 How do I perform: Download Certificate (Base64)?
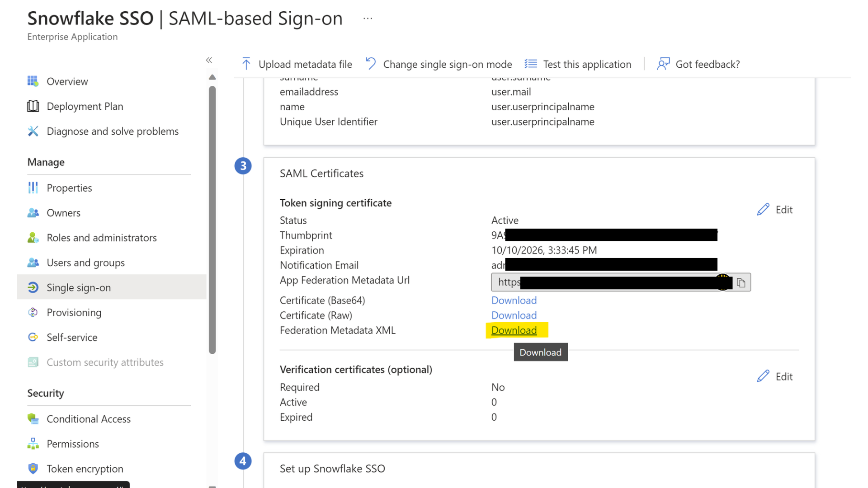tap(514, 300)
